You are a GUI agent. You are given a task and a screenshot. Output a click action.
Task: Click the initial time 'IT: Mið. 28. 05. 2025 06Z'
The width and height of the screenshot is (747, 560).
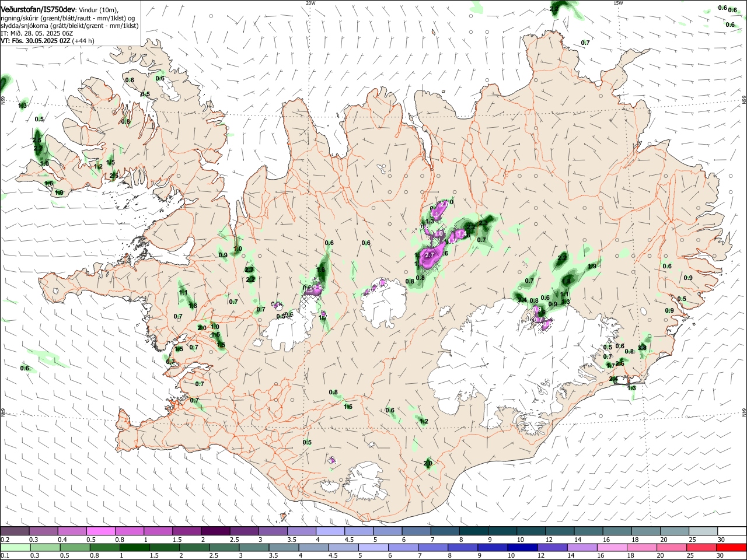pos(36,33)
